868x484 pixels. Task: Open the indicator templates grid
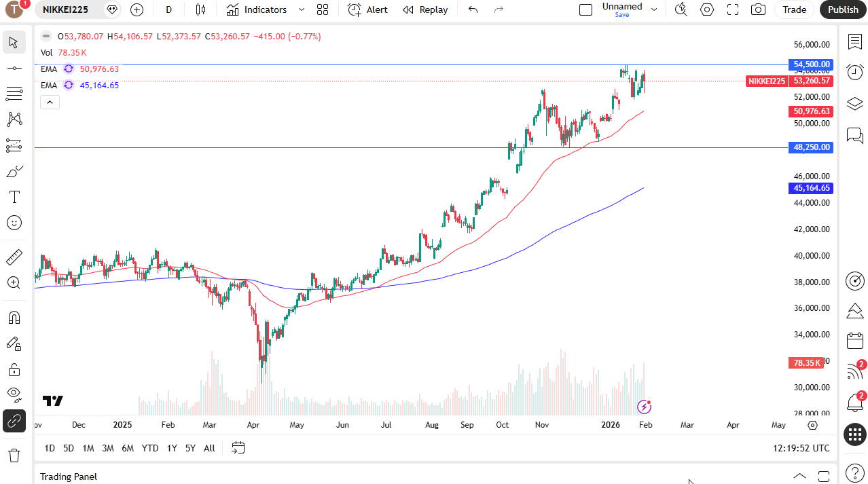point(323,10)
